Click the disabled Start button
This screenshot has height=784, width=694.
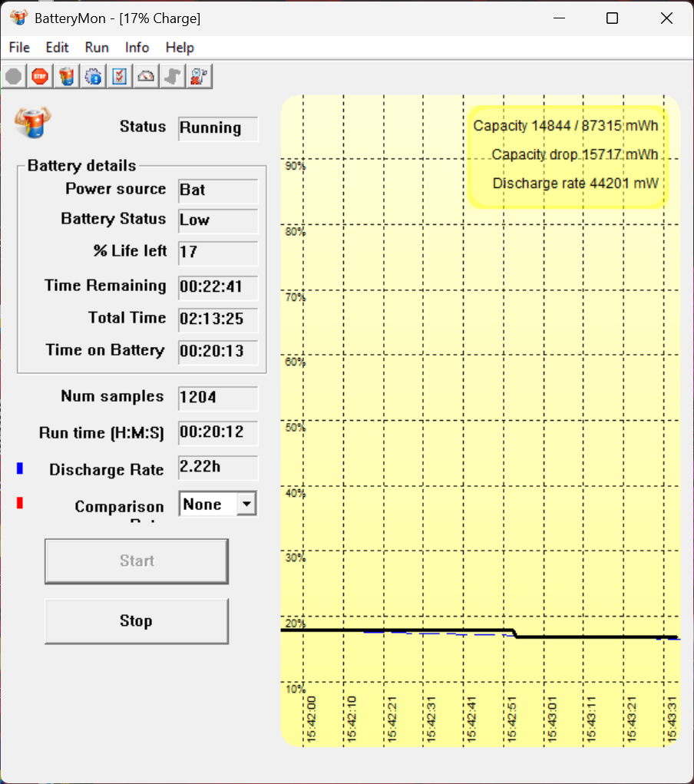pyautogui.click(x=137, y=561)
